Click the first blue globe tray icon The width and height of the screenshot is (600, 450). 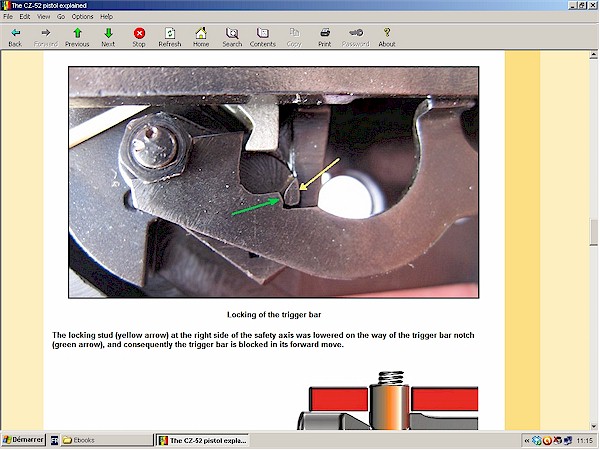[x=536, y=441]
